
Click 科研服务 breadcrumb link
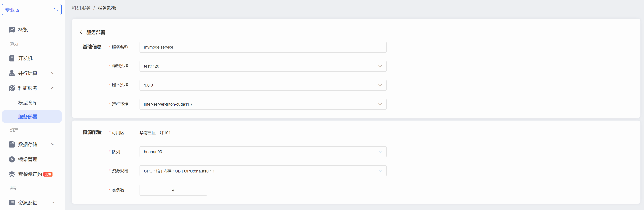pyautogui.click(x=81, y=8)
